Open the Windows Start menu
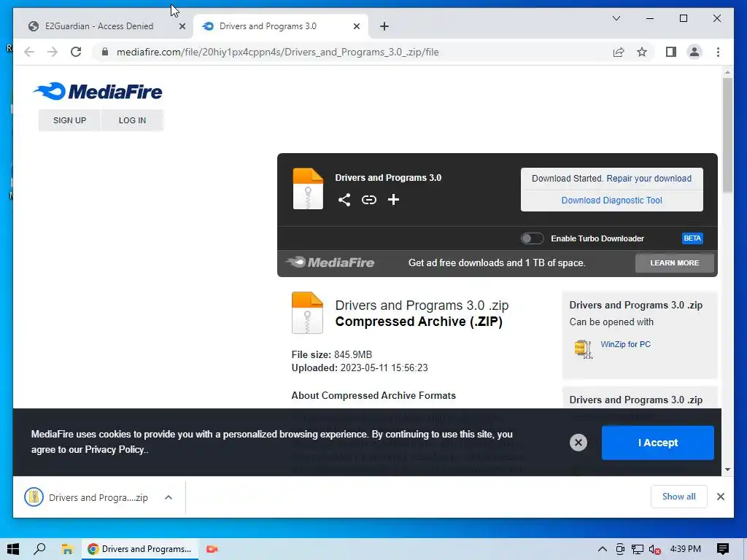 [x=13, y=549]
